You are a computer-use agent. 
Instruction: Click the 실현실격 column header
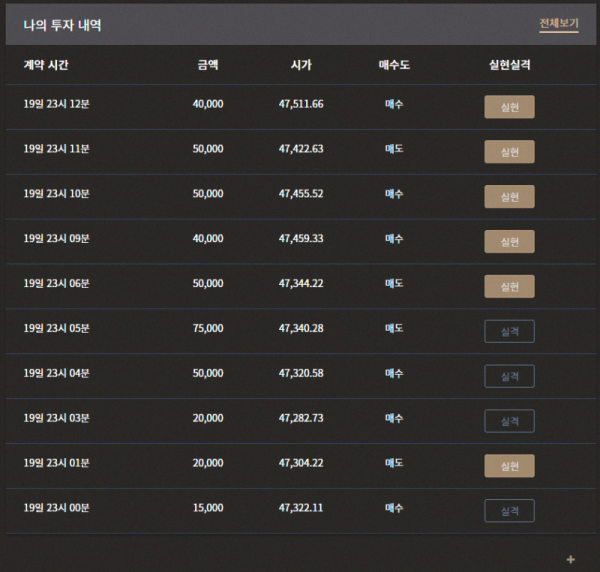click(509, 65)
